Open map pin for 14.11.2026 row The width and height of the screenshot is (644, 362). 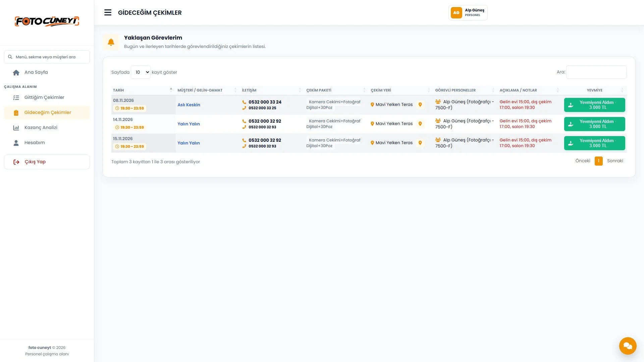pyautogui.click(x=420, y=124)
